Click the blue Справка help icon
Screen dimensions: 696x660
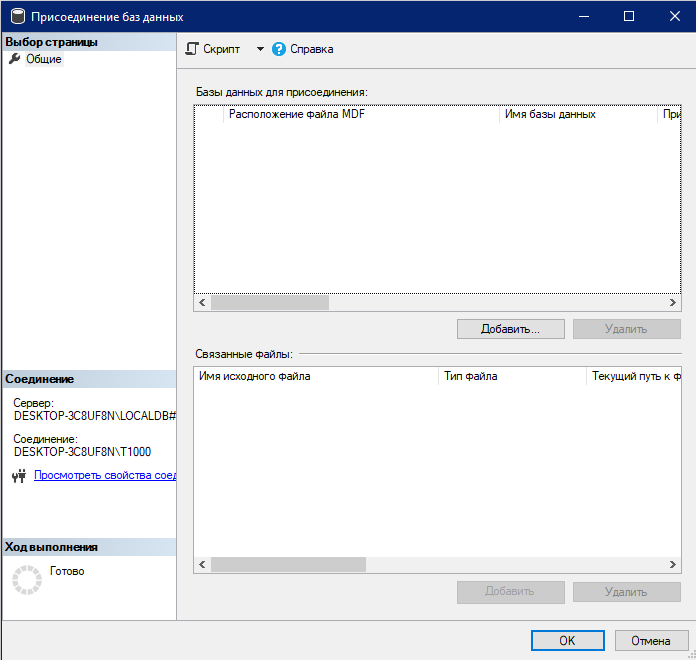point(279,49)
